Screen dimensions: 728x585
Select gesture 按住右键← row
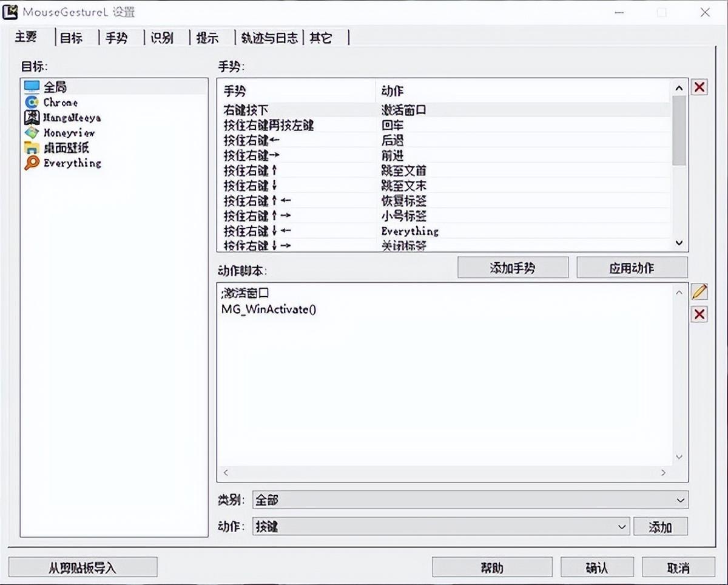pos(444,141)
